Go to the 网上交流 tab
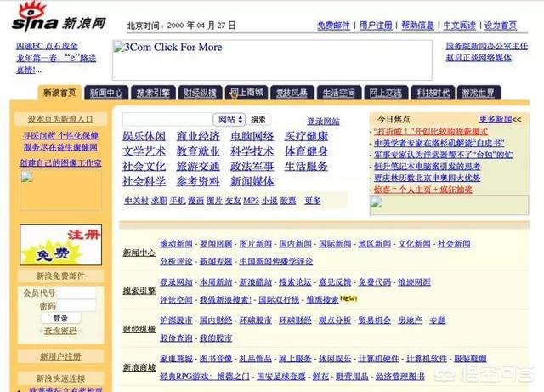This screenshot has width=544, height=392. coord(386,93)
